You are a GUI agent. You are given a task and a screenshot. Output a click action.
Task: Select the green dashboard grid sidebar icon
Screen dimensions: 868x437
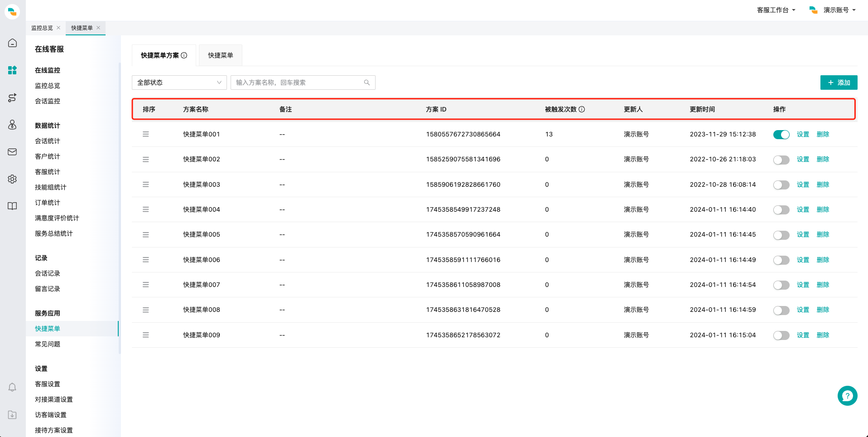[x=12, y=70]
